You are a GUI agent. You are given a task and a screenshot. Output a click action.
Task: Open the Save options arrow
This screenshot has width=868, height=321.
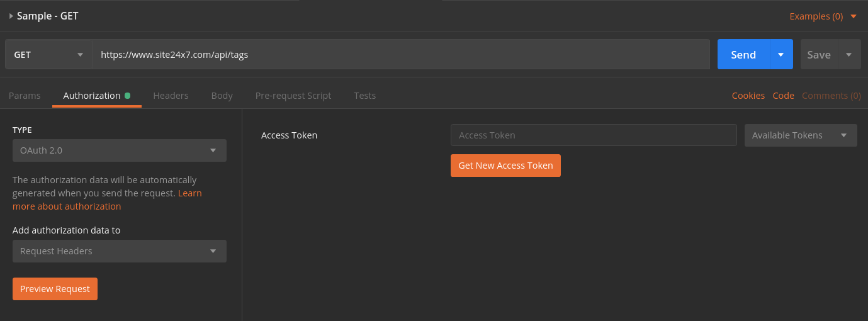849,55
